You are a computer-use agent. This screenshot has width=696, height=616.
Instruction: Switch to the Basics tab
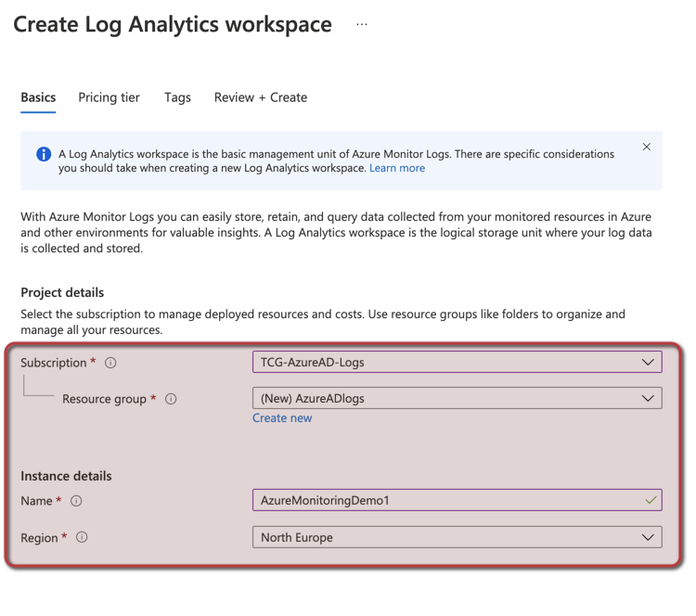coord(38,97)
